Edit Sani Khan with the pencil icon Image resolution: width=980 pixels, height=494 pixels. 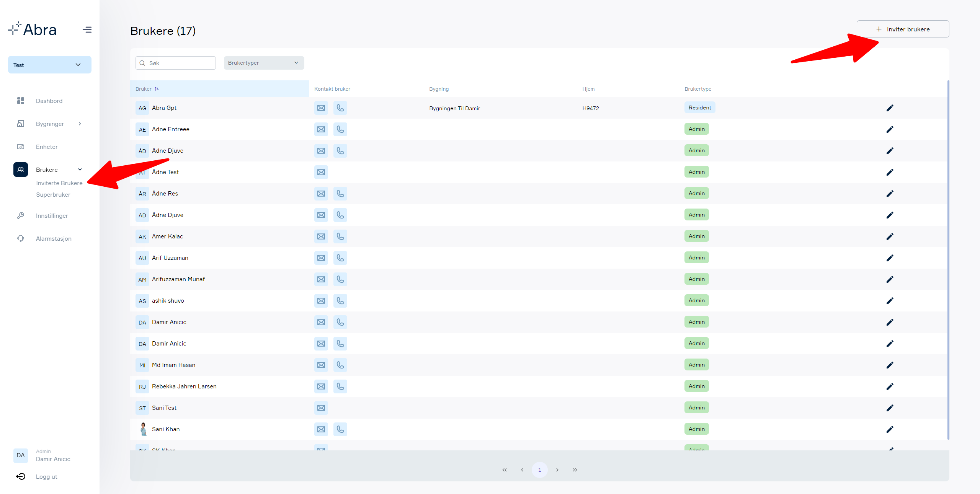point(890,429)
